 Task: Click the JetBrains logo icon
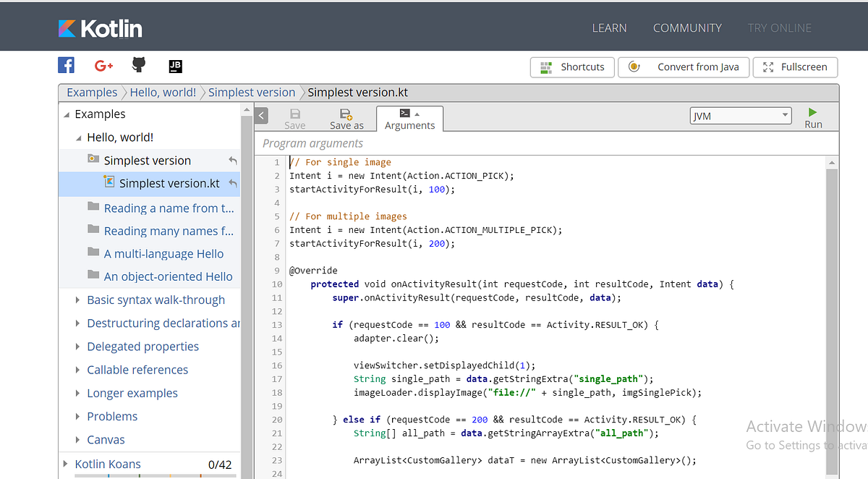point(175,67)
